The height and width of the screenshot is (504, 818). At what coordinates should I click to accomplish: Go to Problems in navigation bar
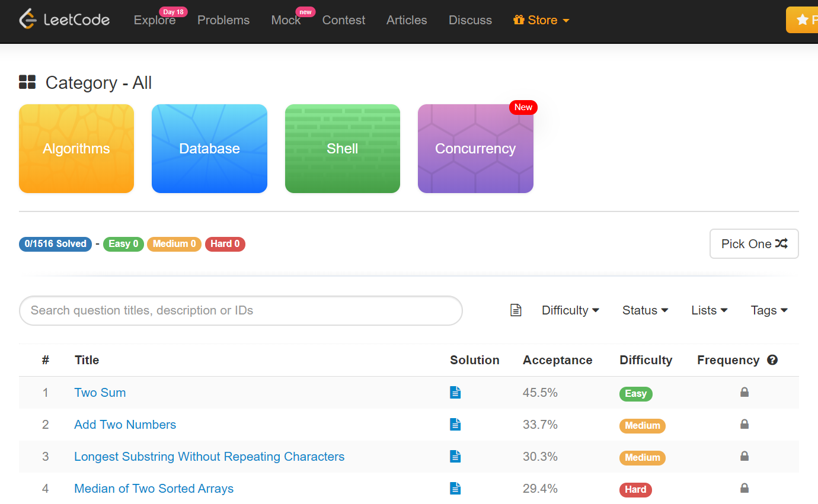coord(223,20)
